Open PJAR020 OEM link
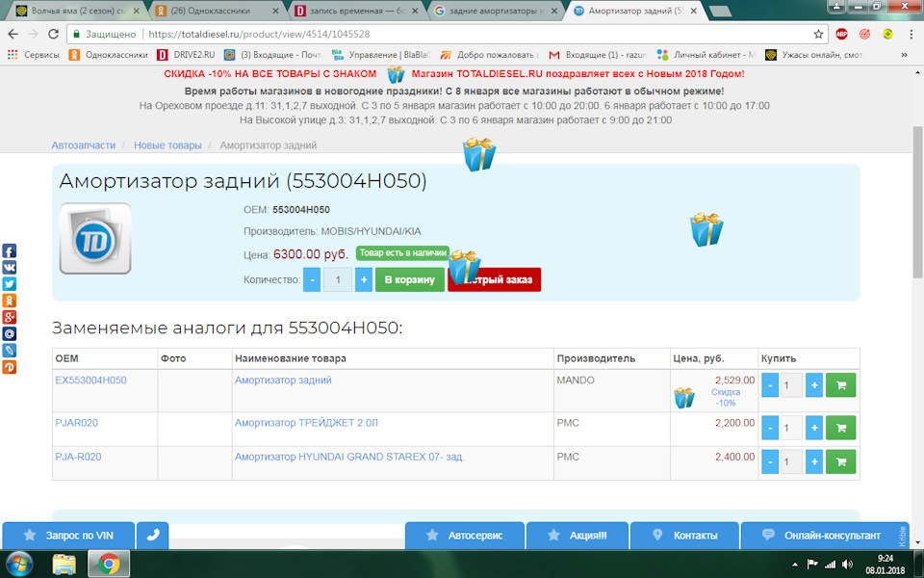Image resolution: width=924 pixels, height=578 pixels. pyautogui.click(x=77, y=423)
